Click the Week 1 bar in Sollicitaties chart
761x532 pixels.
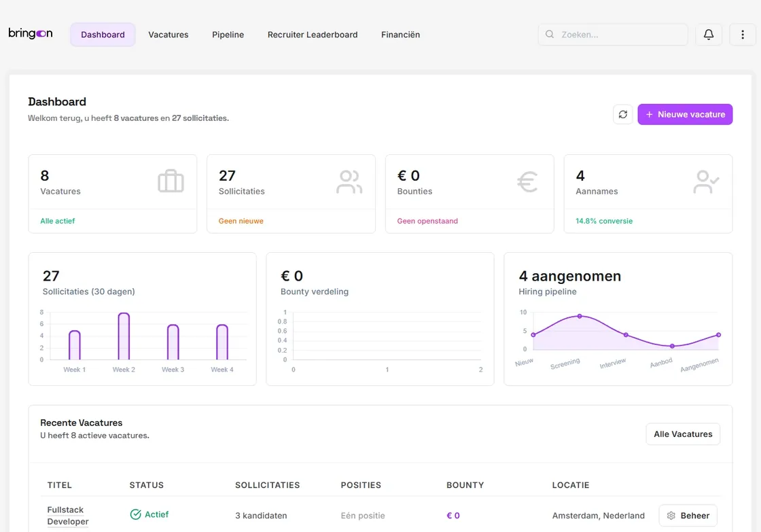pos(74,345)
